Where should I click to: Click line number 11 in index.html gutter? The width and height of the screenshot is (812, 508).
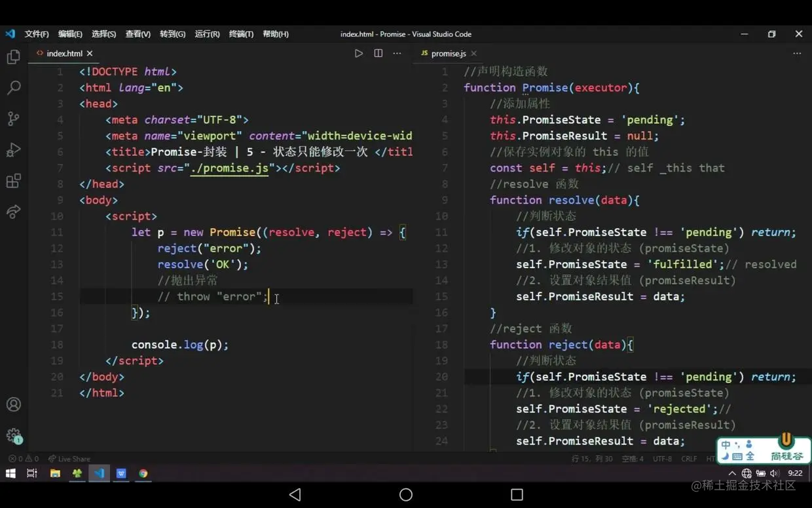click(x=57, y=233)
